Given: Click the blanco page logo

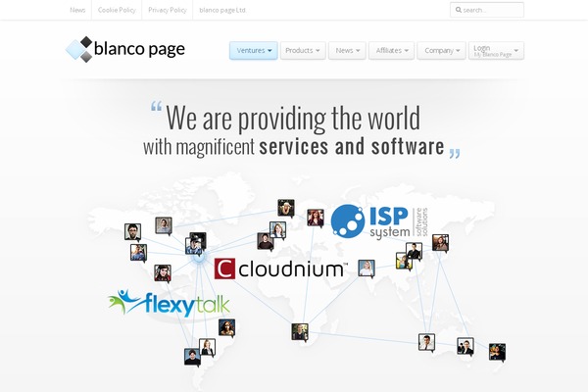Looking at the screenshot, I should coord(125,50).
